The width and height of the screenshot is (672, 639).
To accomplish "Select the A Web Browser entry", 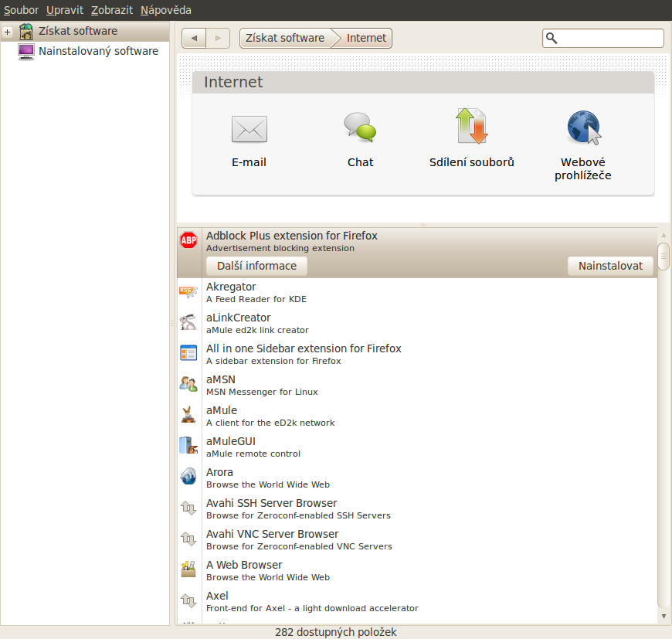I will point(417,570).
